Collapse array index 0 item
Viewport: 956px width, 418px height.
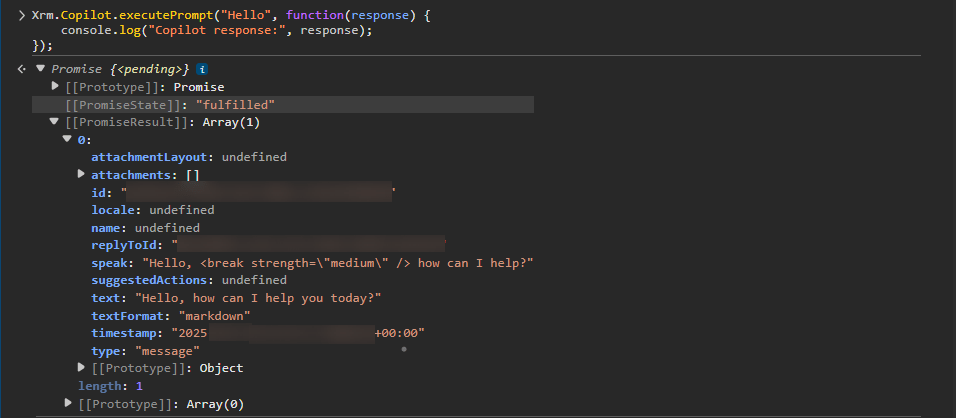[67, 140]
